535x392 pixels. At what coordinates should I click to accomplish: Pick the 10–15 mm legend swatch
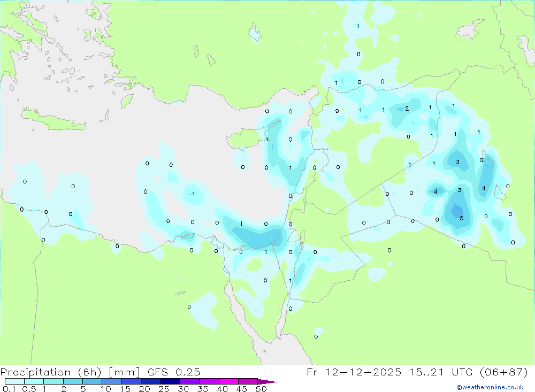click(112, 381)
